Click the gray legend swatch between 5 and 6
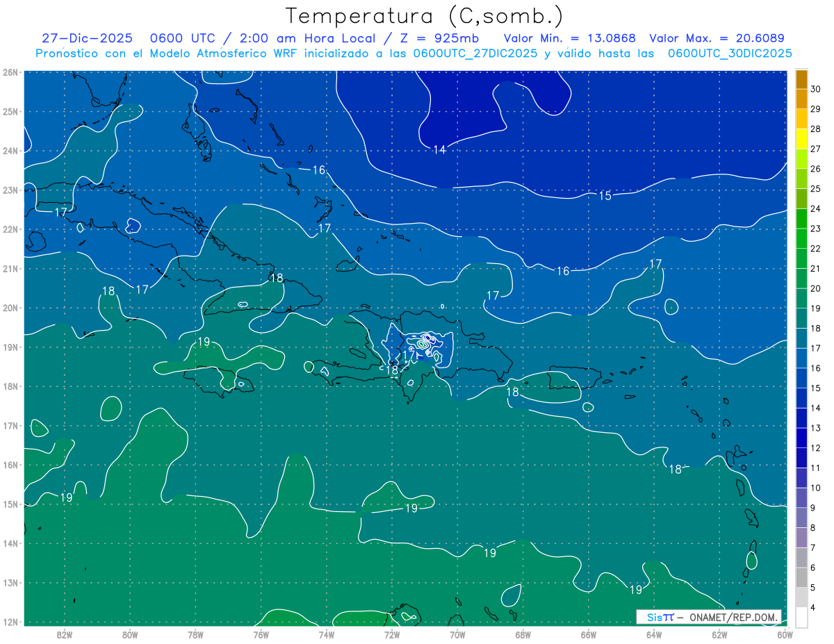The height and width of the screenshot is (644, 834). click(x=801, y=577)
